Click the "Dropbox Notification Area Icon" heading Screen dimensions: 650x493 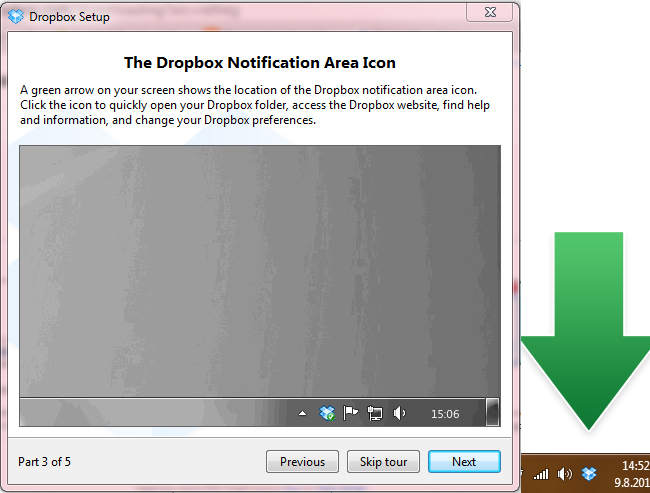point(259,62)
